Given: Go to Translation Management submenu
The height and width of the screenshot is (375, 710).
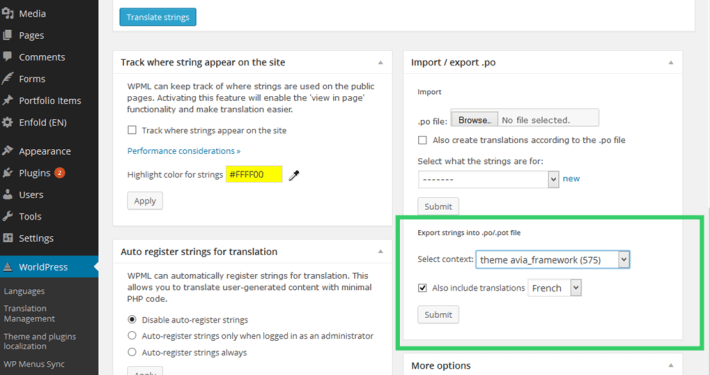Looking at the screenshot, I should [29, 313].
